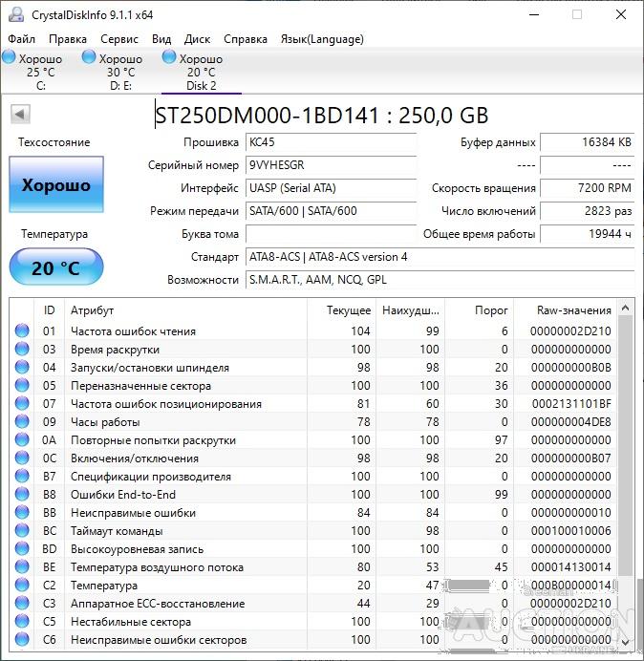Click the Raw-значения column header
Viewport: 644px width, 661px height.
(565, 310)
